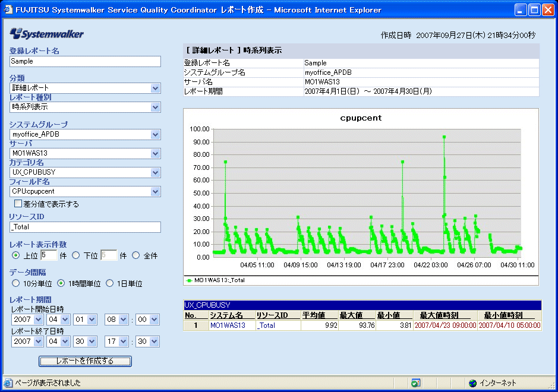Click the myoffice_APDB value in report summary
This screenshot has width=558, height=392.
[328, 72]
